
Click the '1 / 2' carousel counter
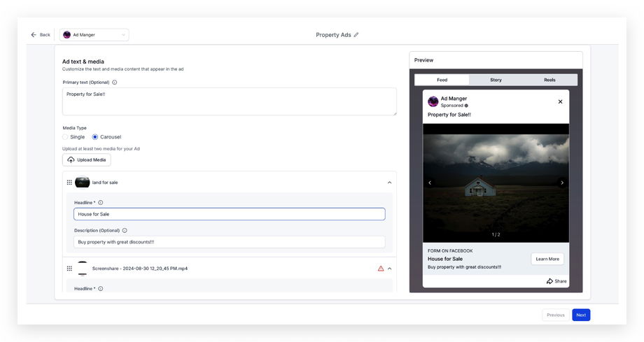point(496,234)
